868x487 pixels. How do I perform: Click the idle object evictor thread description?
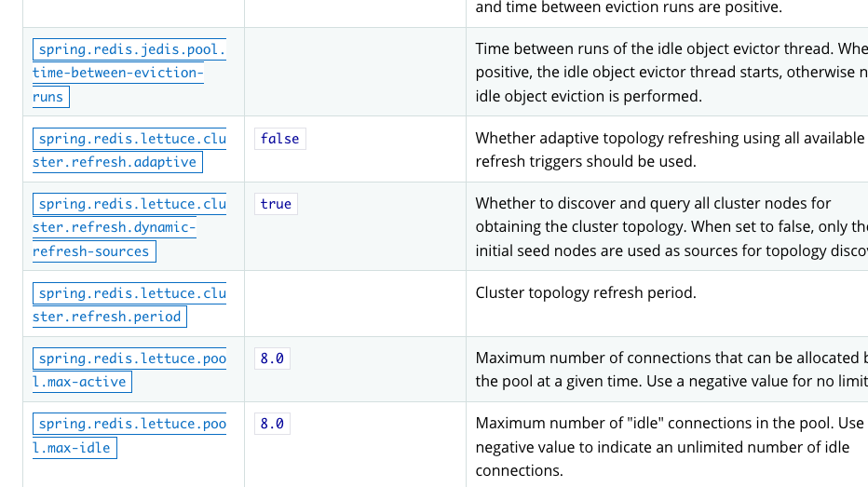click(671, 72)
